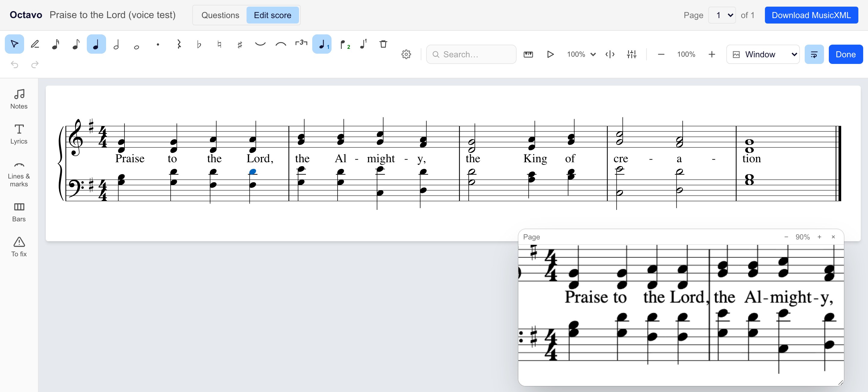
Task: Select the pencil draw tool
Action: [x=35, y=44]
